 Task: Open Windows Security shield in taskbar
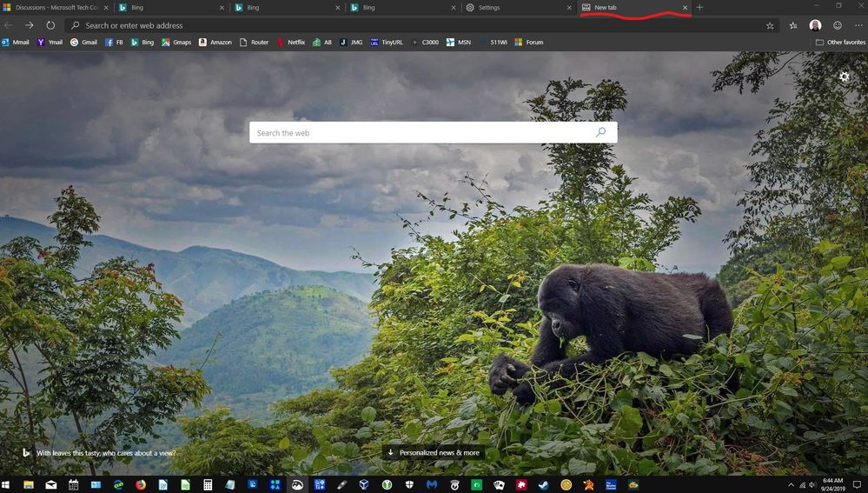(409, 484)
